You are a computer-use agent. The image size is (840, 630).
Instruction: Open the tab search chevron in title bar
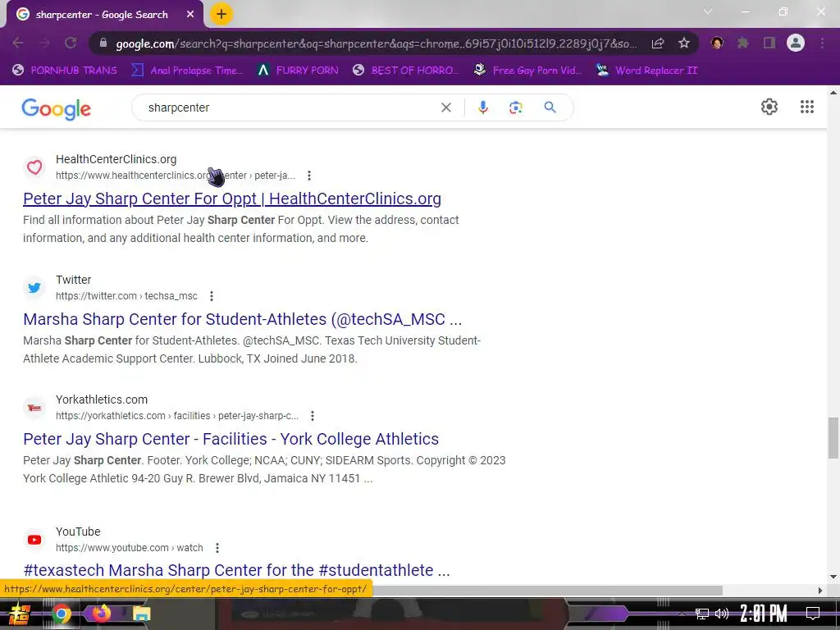(x=708, y=11)
